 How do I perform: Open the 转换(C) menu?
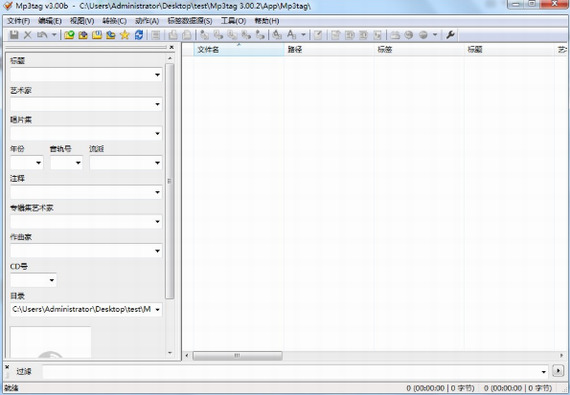[x=115, y=21]
